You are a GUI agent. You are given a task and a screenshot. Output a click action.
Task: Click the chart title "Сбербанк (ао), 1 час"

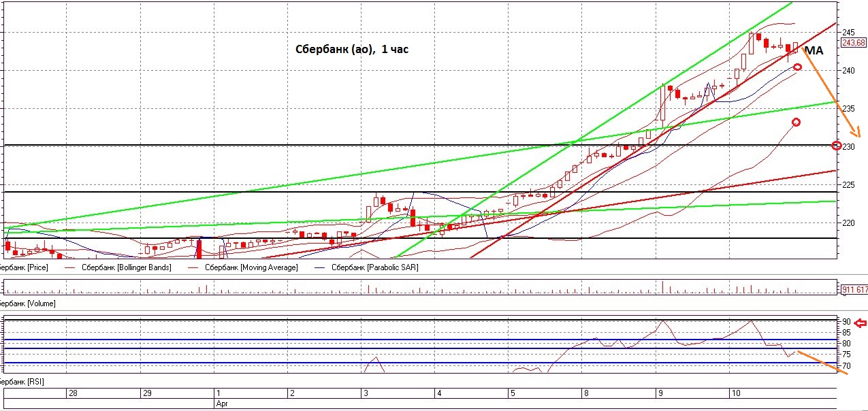click(352, 50)
